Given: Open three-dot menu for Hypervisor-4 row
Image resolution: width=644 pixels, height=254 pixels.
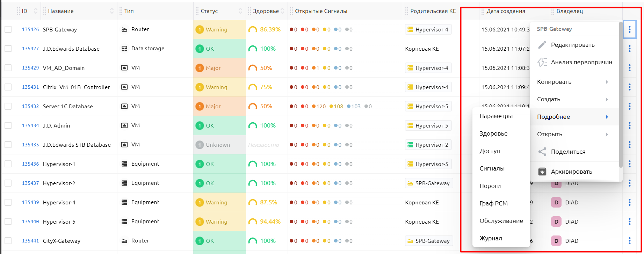Looking at the screenshot, I should pyautogui.click(x=629, y=202).
